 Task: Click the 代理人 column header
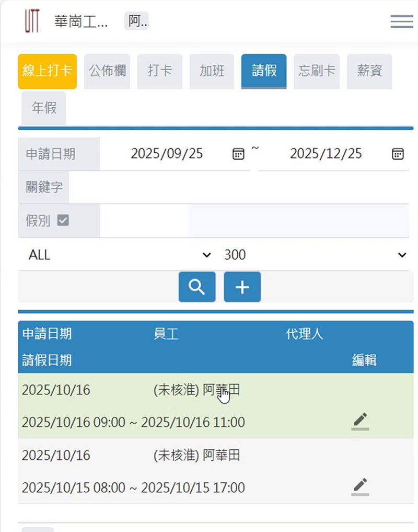pos(305,334)
